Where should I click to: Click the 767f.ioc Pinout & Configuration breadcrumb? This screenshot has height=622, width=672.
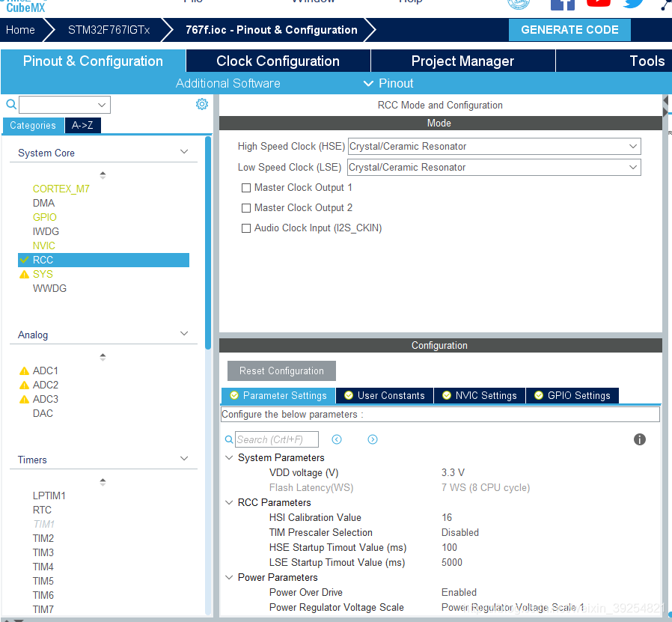pos(272,30)
